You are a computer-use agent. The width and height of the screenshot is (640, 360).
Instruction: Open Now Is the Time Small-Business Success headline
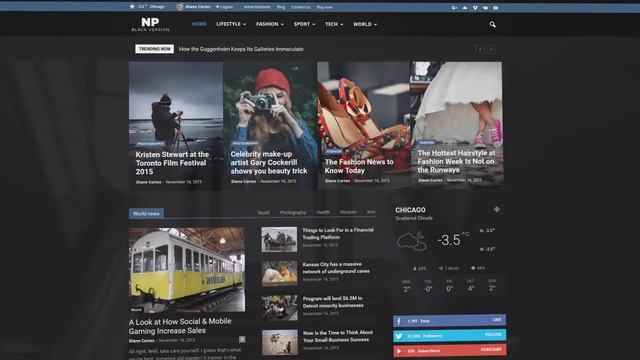[338, 336]
